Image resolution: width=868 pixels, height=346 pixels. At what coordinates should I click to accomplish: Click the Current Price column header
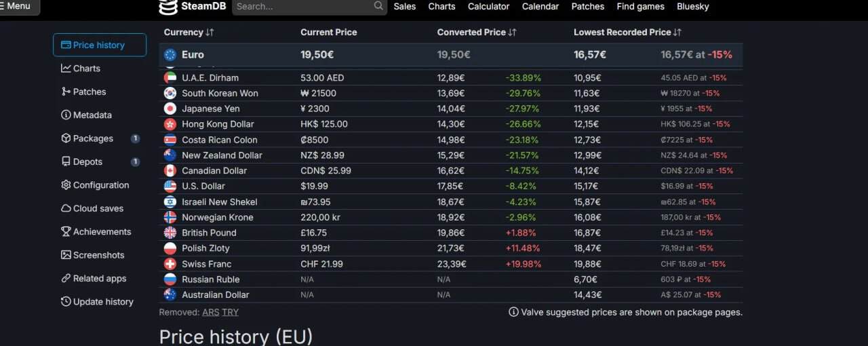[329, 32]
